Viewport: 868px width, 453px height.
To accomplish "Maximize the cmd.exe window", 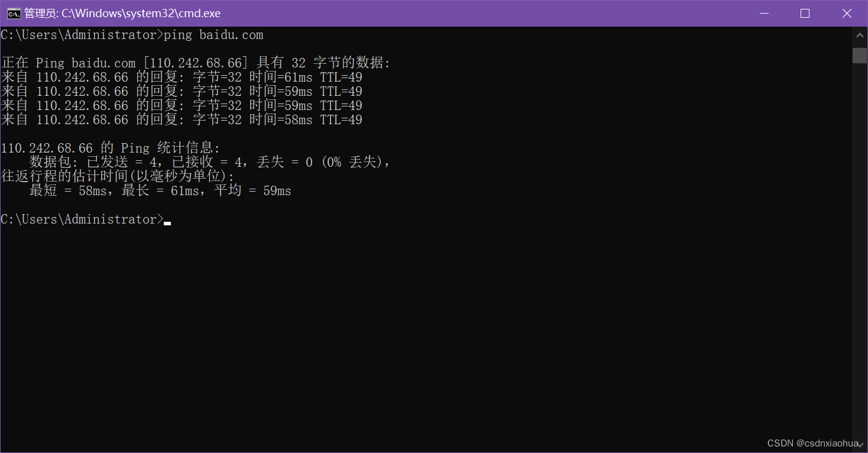I will [805, 13].
